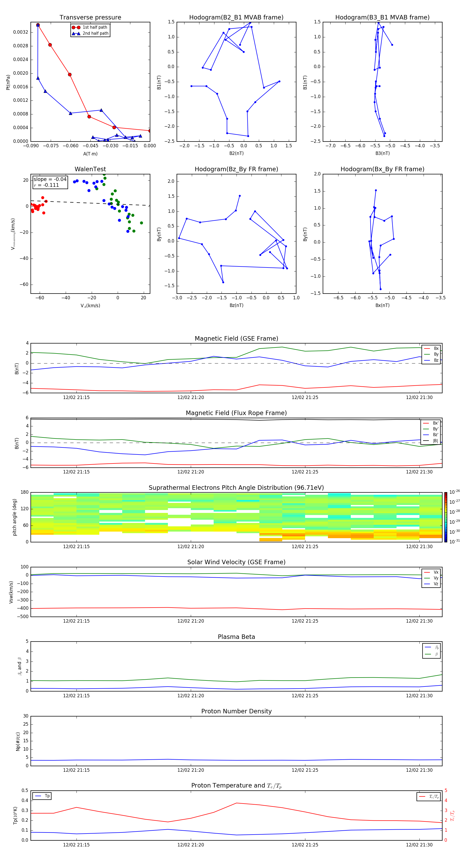Select the 'βp' entry in Plasma Beta legend

[x=432, y=647]
